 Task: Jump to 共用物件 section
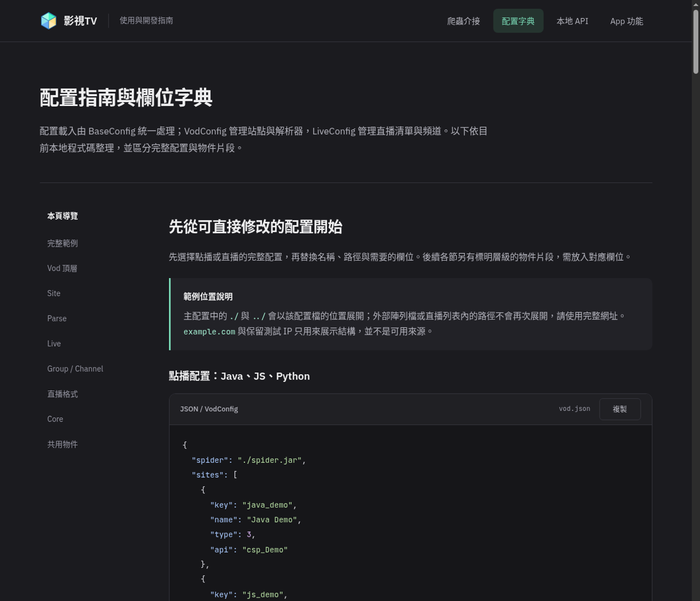coord(62,444)
